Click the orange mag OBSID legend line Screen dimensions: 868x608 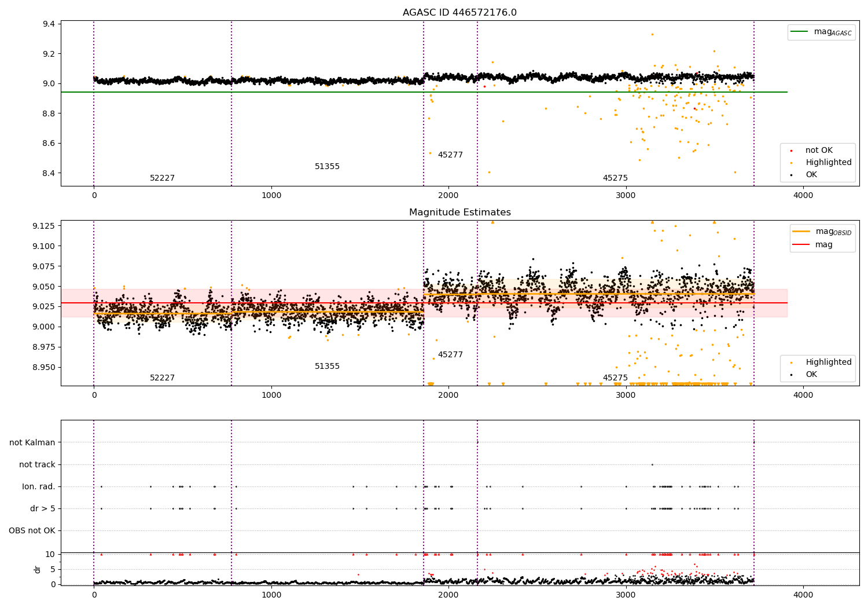(x=801, y=232)
